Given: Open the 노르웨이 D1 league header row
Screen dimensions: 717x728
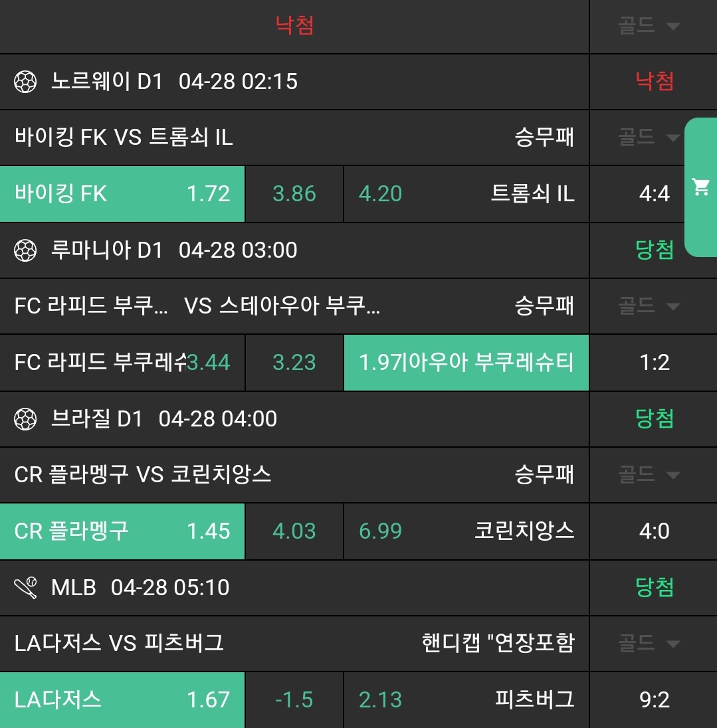Looking at the screenshot, I should (x=294, y=82).
